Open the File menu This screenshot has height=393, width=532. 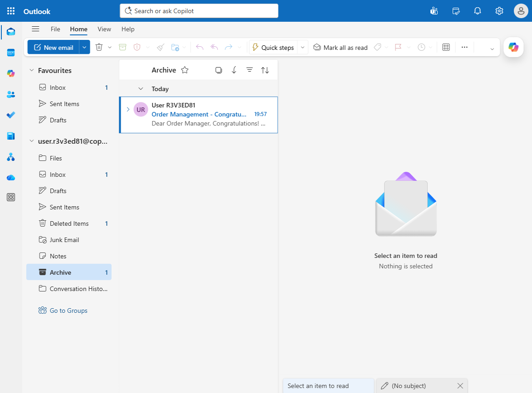[55, 29]
